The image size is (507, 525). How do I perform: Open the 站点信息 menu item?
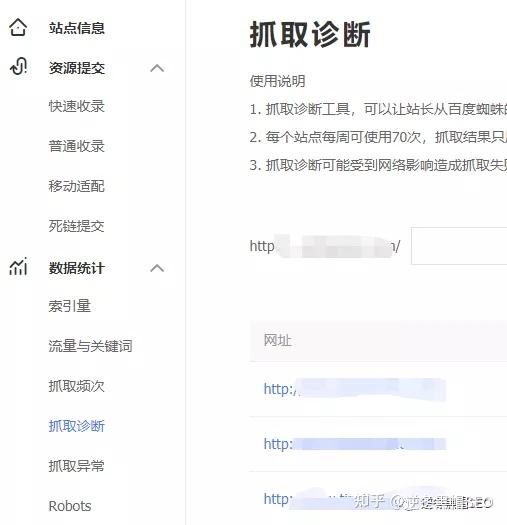[x=77, y=28]
